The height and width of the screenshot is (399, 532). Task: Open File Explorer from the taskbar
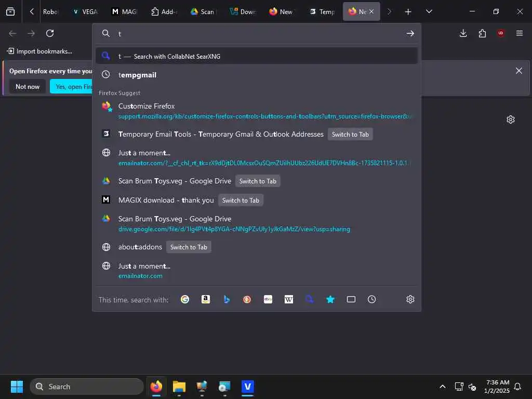pos(179,387)
